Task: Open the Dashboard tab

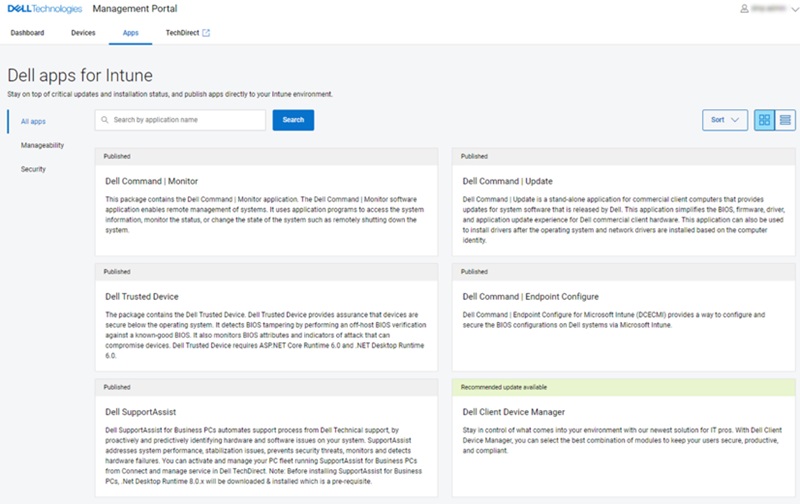Action: (27, 33)
